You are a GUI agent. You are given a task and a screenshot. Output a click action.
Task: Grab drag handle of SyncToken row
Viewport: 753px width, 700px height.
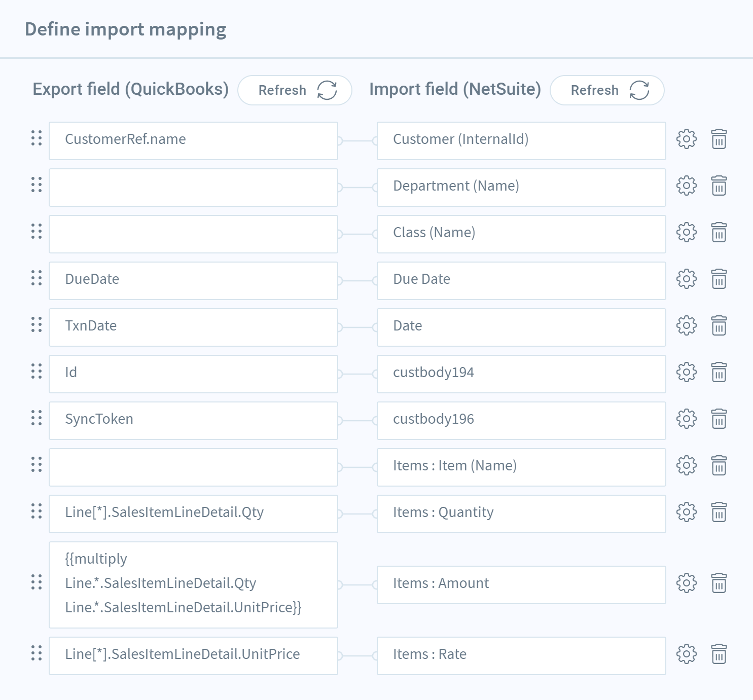coord(37,418)
